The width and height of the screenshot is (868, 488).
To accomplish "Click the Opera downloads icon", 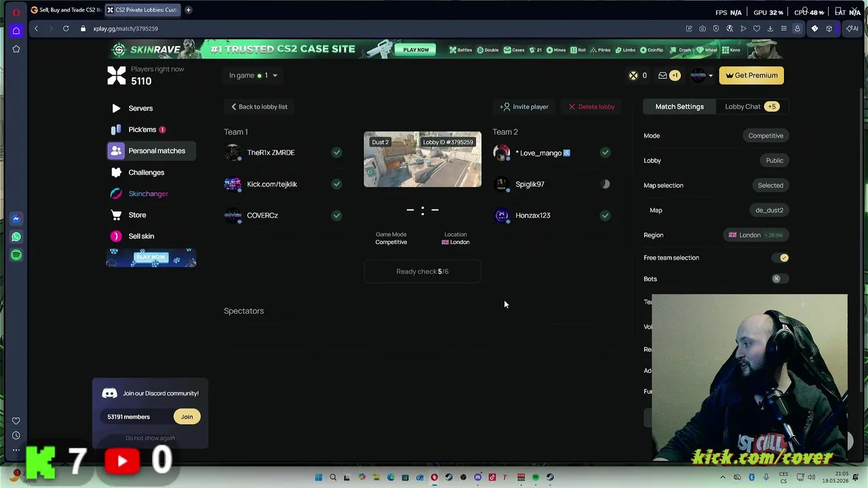I will tap(770, 28).
